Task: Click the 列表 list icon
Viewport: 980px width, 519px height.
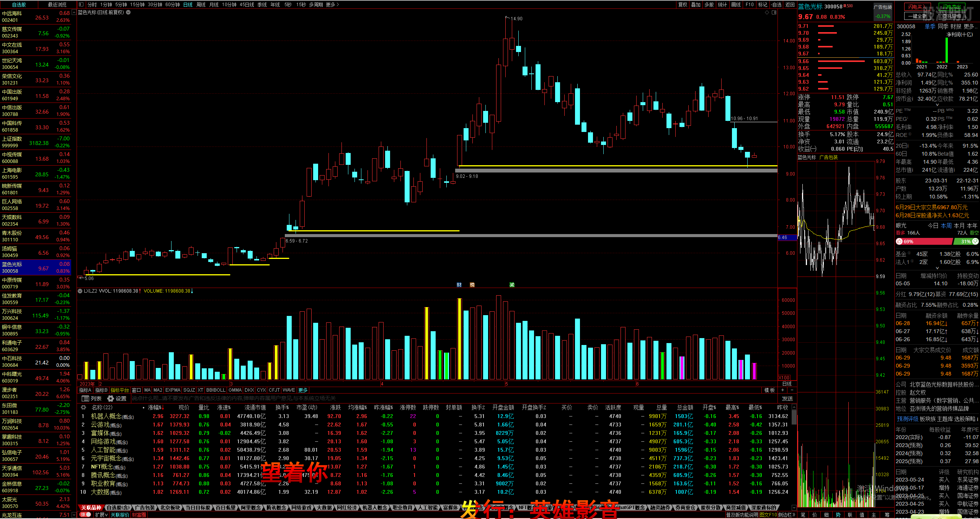Action: pyautogui.click(x=92, y=399)
